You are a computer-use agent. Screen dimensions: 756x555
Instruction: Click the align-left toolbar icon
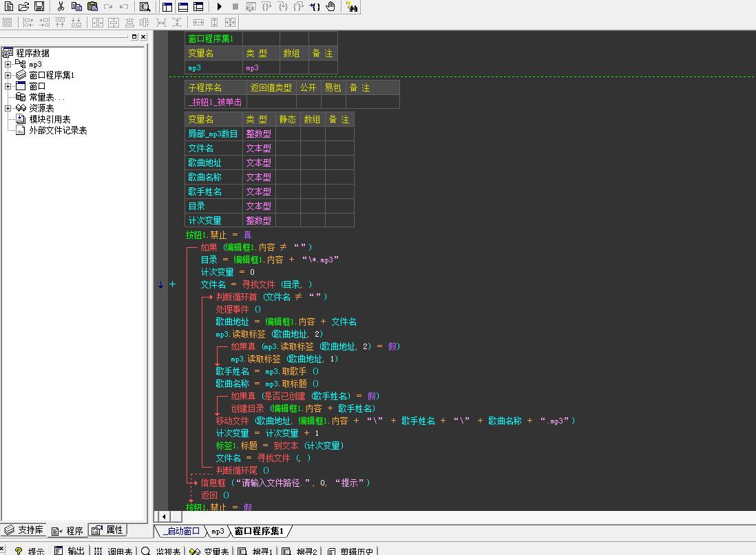tap(28, 22)
